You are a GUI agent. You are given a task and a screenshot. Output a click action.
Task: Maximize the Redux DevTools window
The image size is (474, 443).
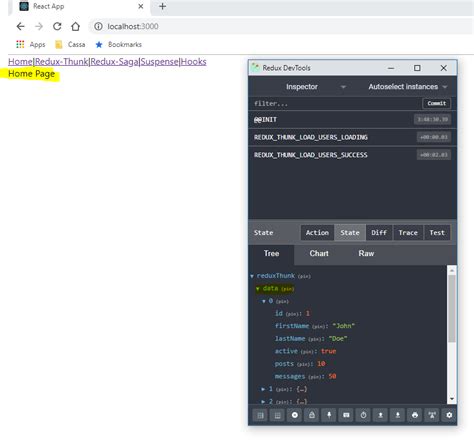coord(417,68)
